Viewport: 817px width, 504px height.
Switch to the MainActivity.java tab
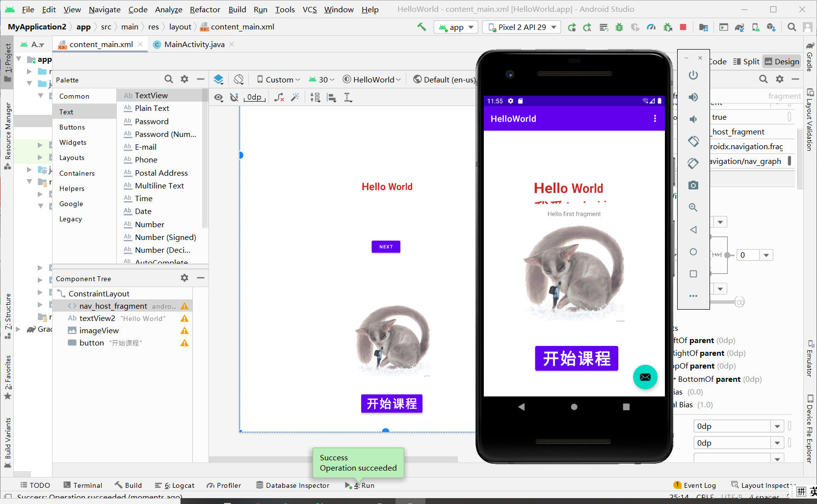(192, 44)
